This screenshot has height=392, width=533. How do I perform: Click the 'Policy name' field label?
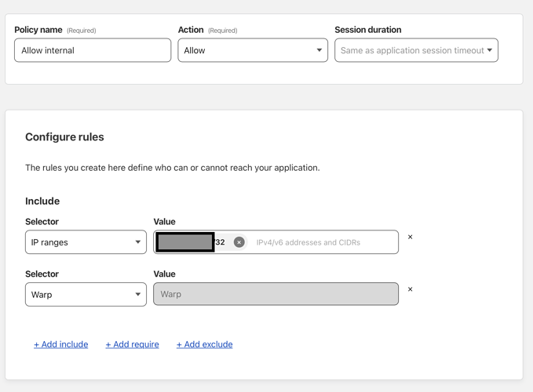pos(38,30)
